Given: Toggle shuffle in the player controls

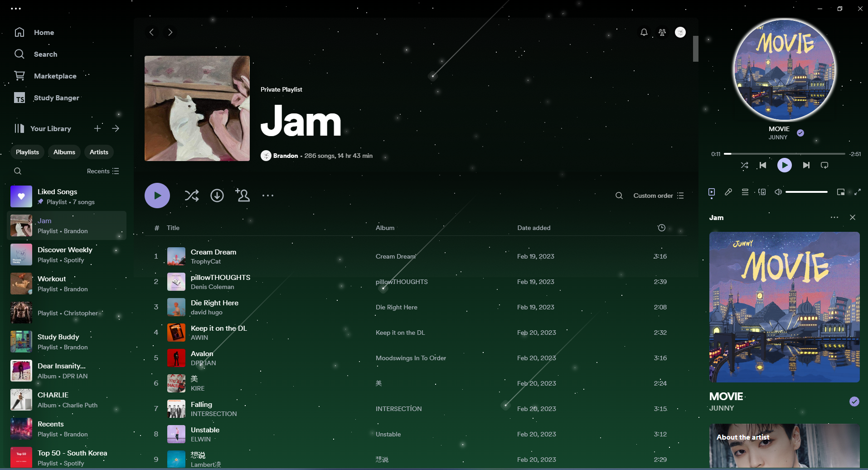Looking at the screenshot, I should click(744, 165).
